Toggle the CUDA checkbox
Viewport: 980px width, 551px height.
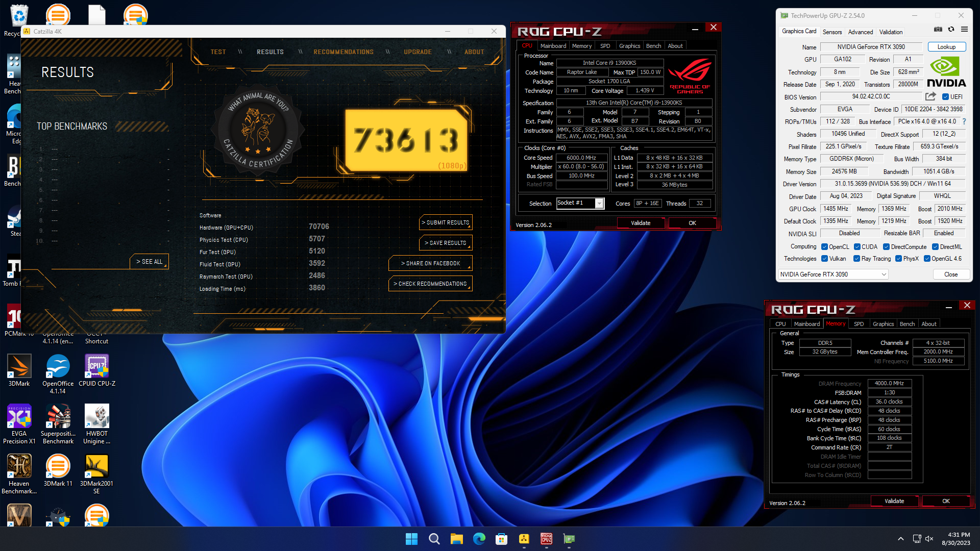tap(857, 247)
